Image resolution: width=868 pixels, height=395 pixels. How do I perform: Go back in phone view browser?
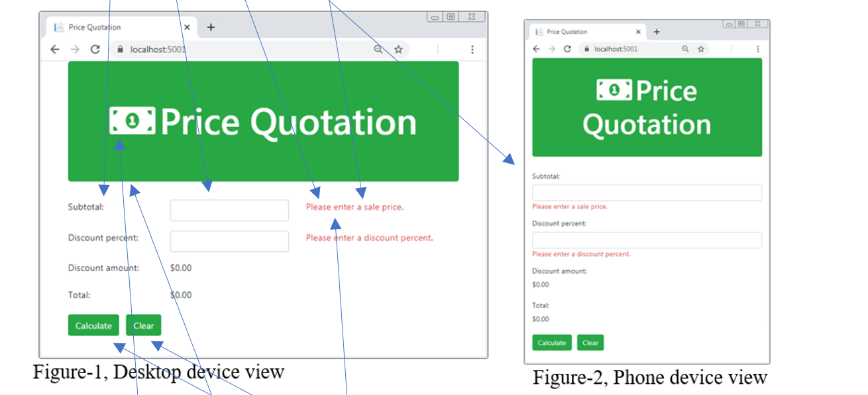click(x=537, y=49)
